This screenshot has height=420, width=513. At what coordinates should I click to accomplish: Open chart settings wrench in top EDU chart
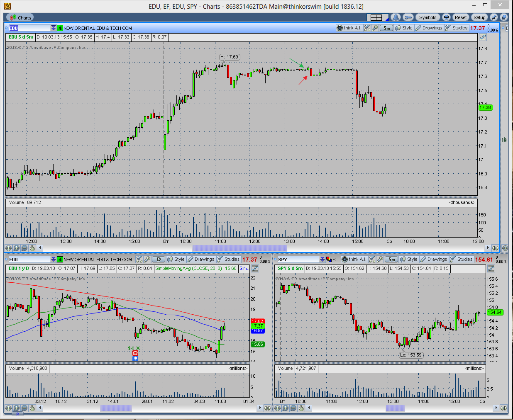pyautogui.click(x=375, y=28)
